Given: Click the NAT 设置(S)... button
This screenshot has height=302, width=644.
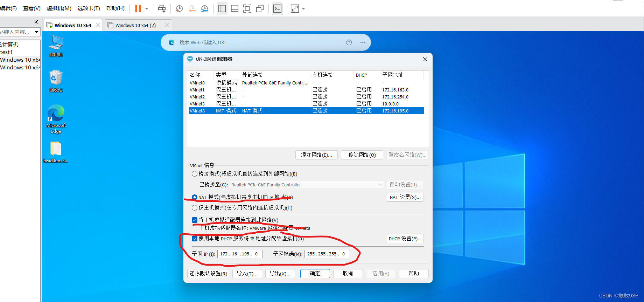Looking at the screenshot, I should [x=405, y=197].
